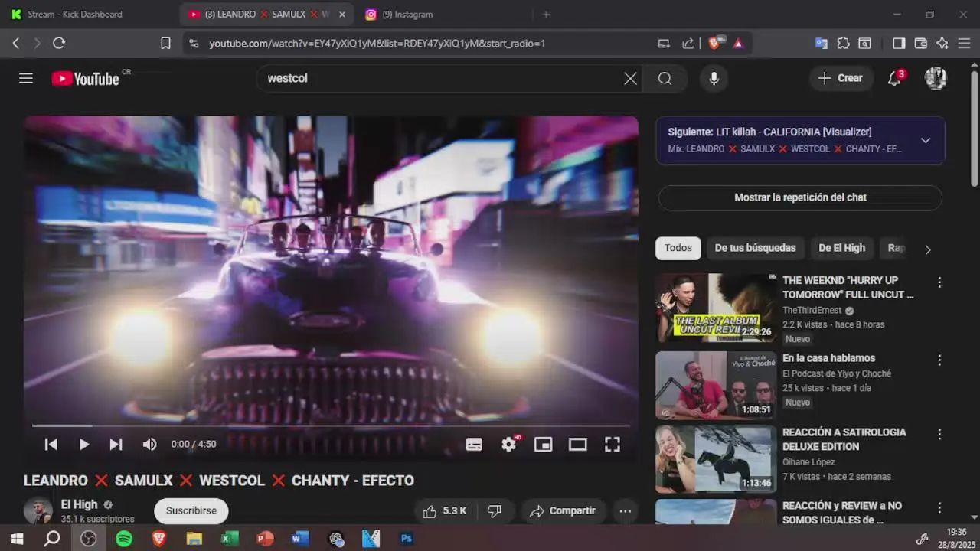Open The Weeknd Hurry Up Tomorrow thumbnail

point(716,308)
